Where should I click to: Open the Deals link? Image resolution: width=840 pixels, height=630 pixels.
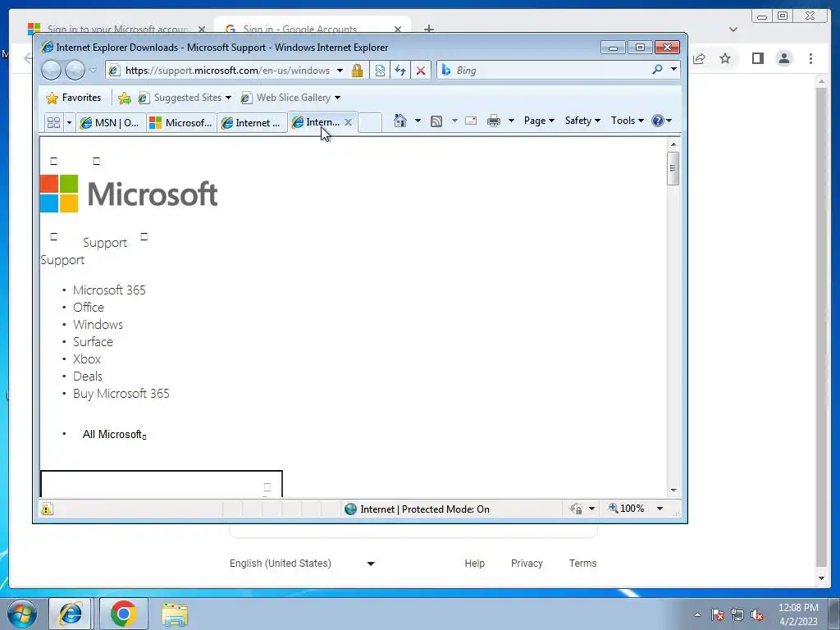coord(87,376)
